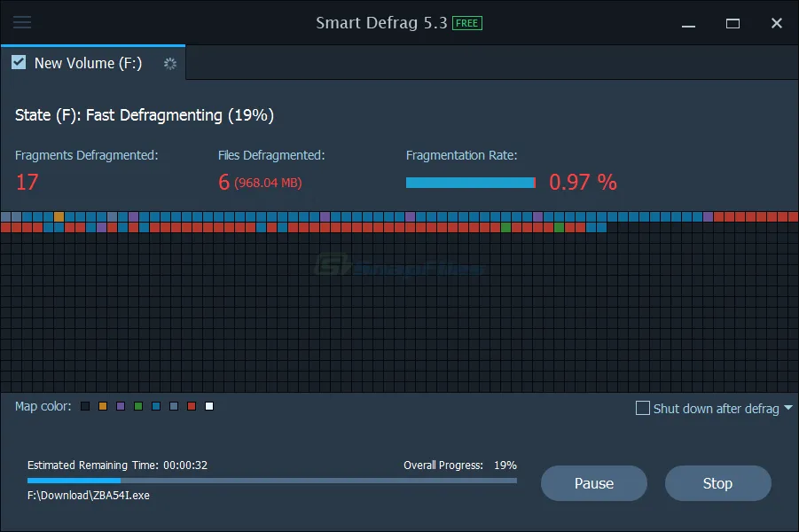799x532 pixels.
Task: Click the red map color legend square
Action: 192,406
